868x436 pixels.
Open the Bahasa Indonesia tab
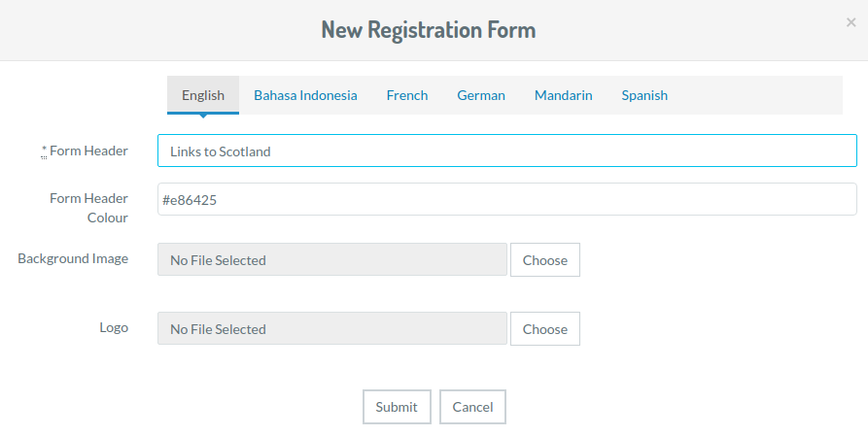click(305, 95)
